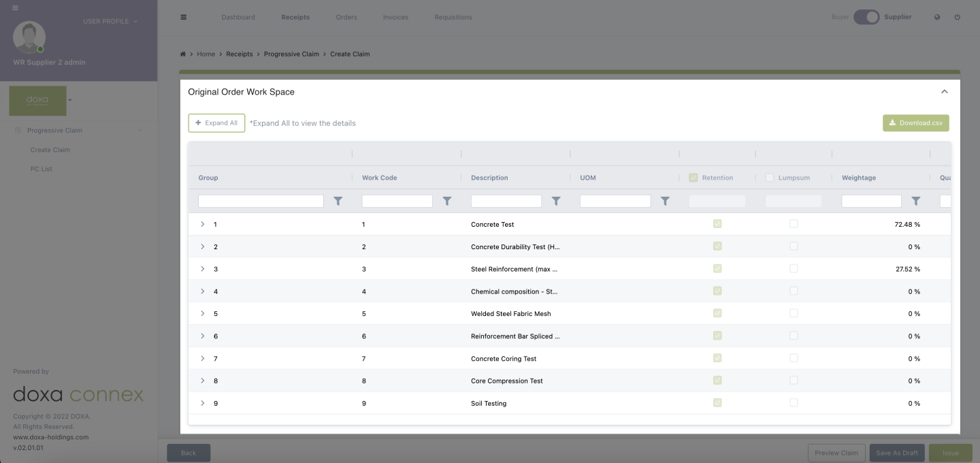Click the power logout icon

tap(957, 18)
